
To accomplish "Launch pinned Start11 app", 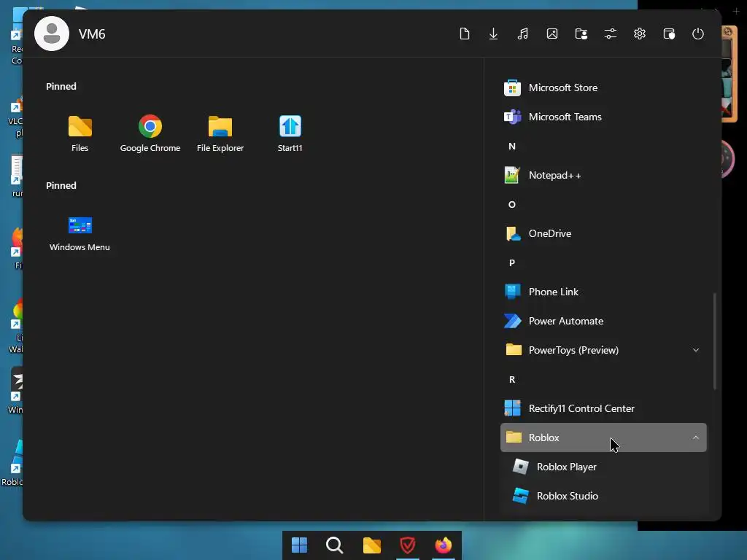I will [290, 133].
